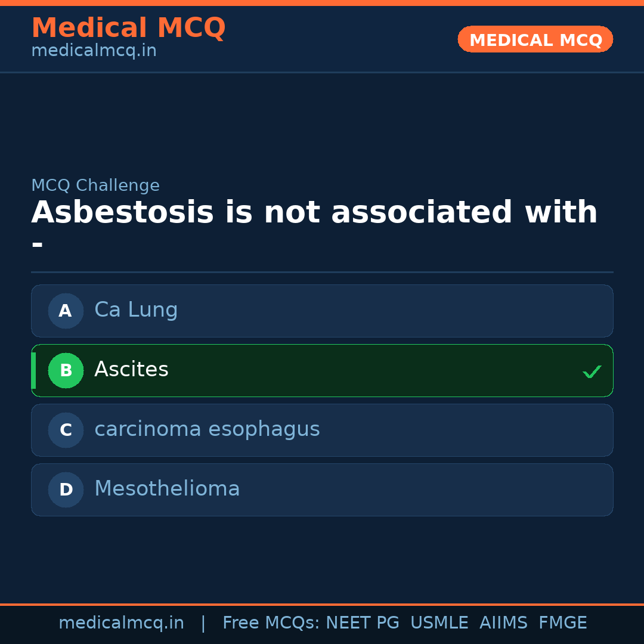Click the letter C circle badge

[66, 430]
